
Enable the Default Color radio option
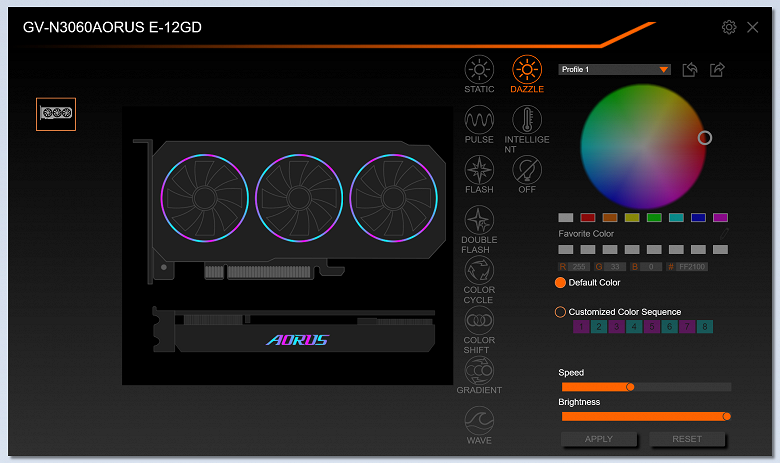tap(560, 282)
